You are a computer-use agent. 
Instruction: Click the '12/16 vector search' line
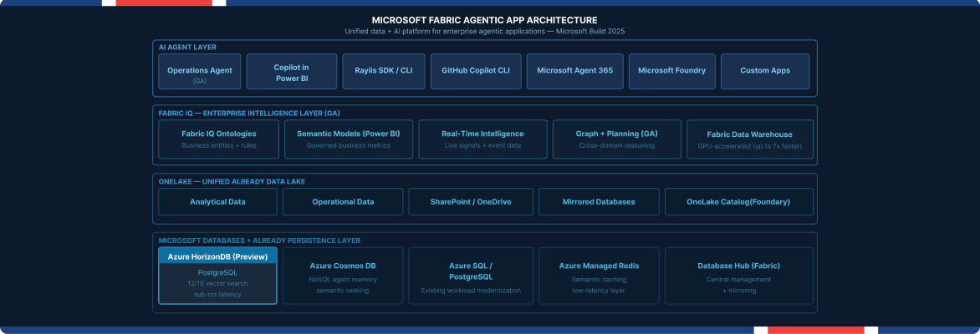217,283
